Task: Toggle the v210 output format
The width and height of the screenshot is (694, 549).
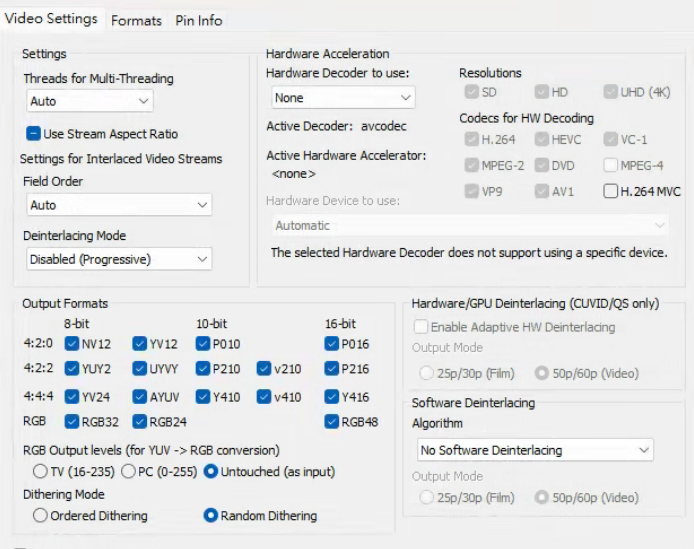Action: pos(264,369)
